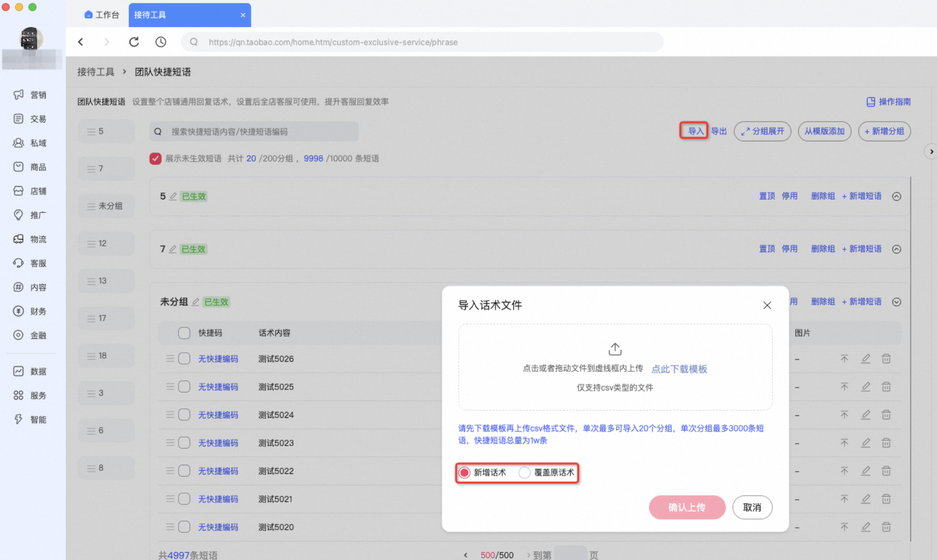Open the 私域 sidebar section
Screen dimensions: 937x560
point(30,143)
